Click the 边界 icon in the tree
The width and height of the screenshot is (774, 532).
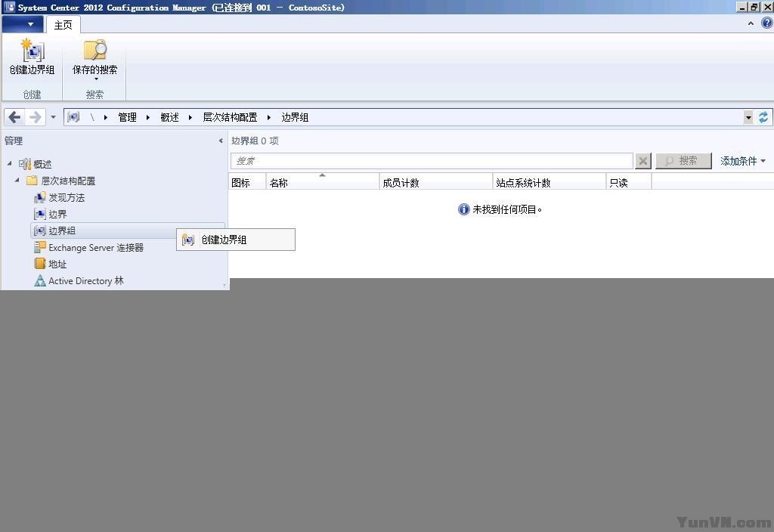click(x=40, y=214)
